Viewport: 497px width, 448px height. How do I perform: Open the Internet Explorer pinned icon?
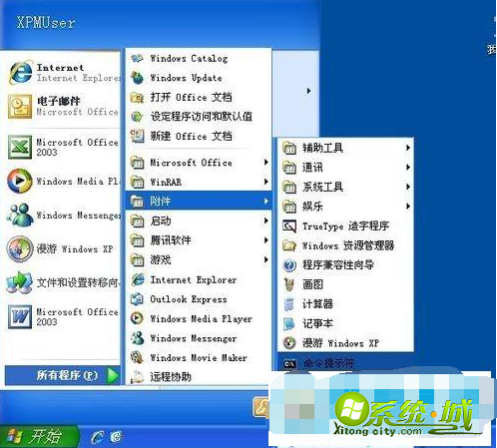point(20,72)
